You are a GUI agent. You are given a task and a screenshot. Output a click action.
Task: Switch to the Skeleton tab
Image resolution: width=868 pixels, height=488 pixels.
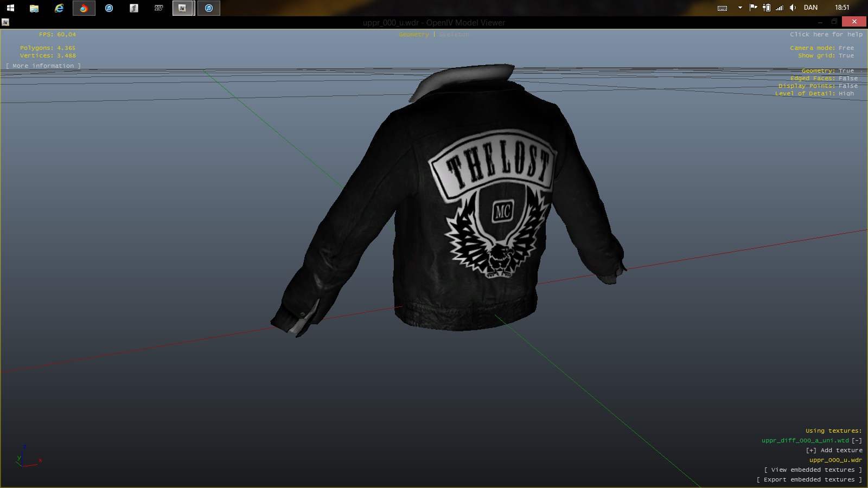(x=454, y=35)
